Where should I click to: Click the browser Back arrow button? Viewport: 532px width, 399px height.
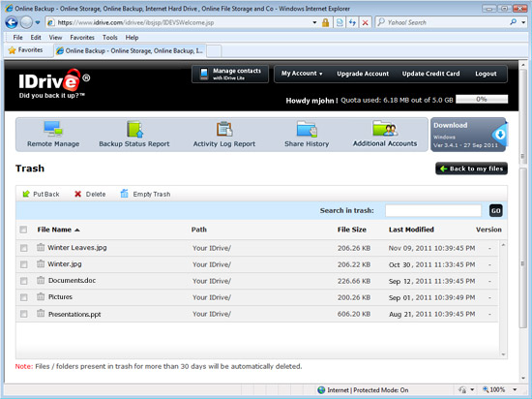pos(12,22)
